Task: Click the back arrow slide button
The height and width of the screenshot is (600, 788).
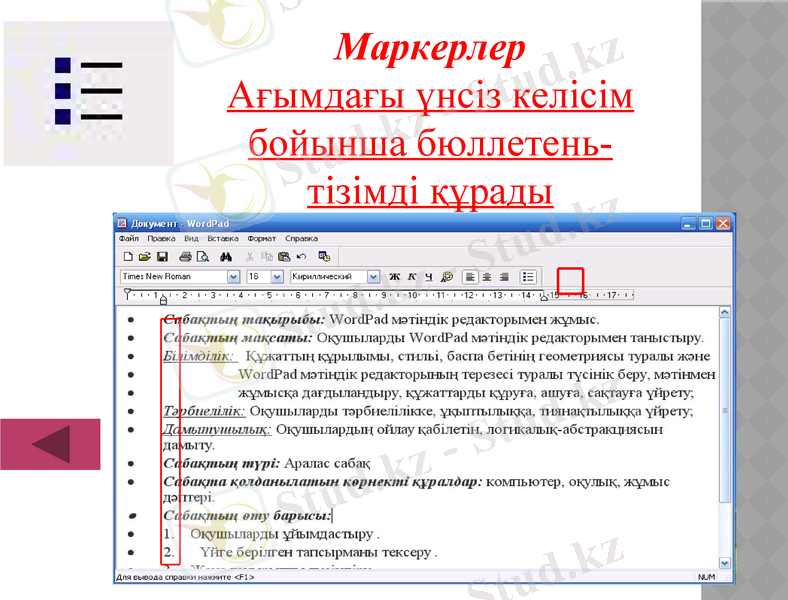Action: (50, 444)
